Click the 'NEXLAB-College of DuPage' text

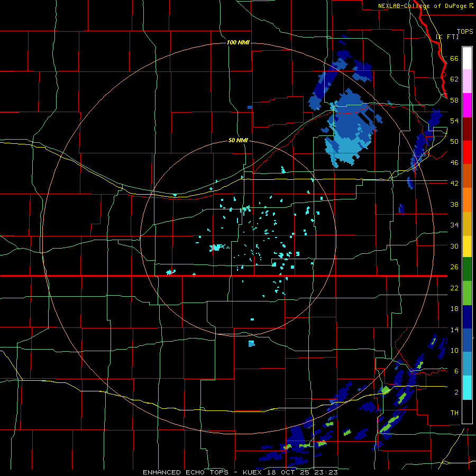click(x=422, y=6)
